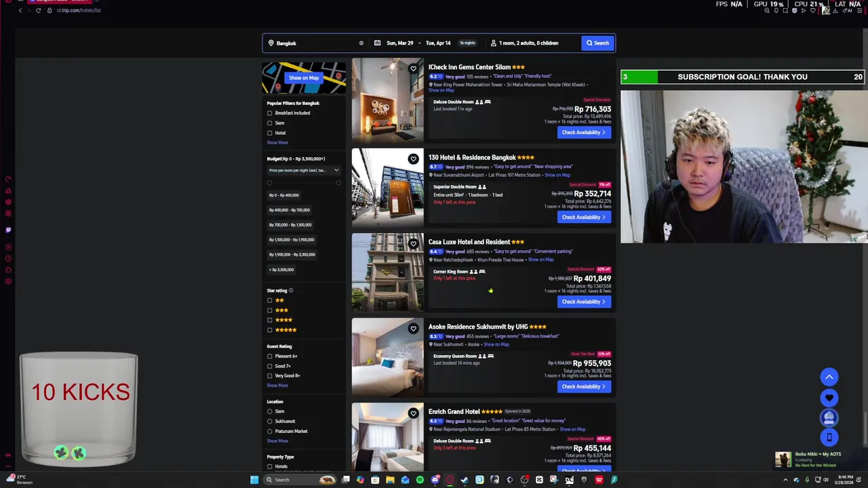Move the budget slider maximum handle
This screenshot has height=488, width=868.
coord(338,183)
